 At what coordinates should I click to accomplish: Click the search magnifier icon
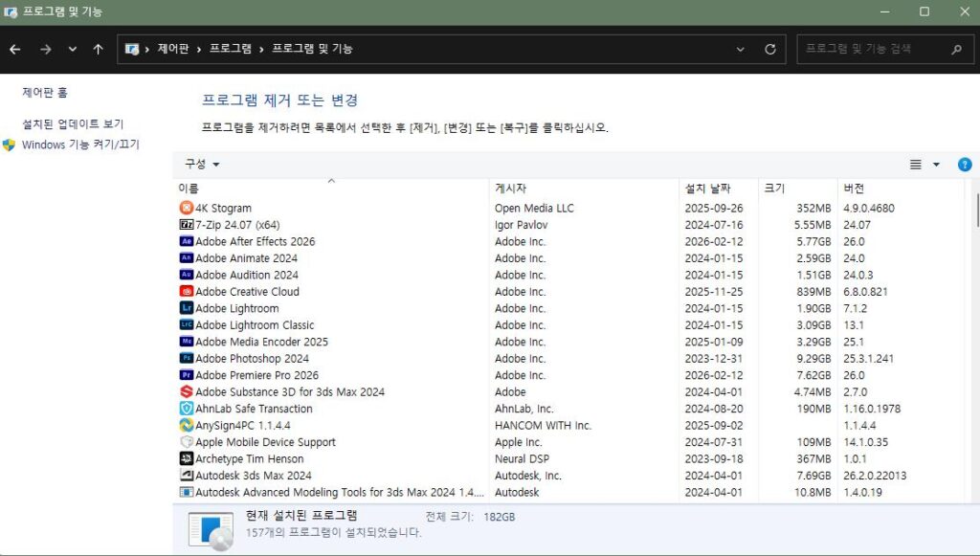click(956, 49)
